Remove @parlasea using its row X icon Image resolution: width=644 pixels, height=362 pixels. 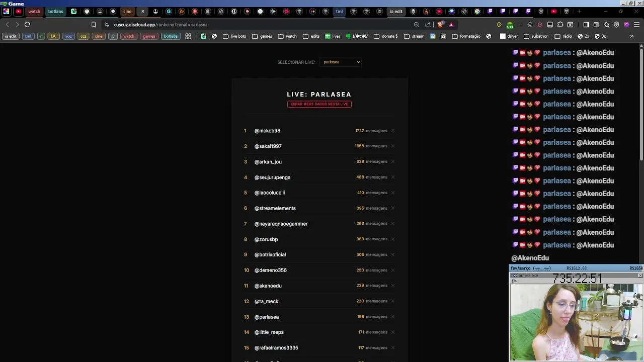coord(393,317)
